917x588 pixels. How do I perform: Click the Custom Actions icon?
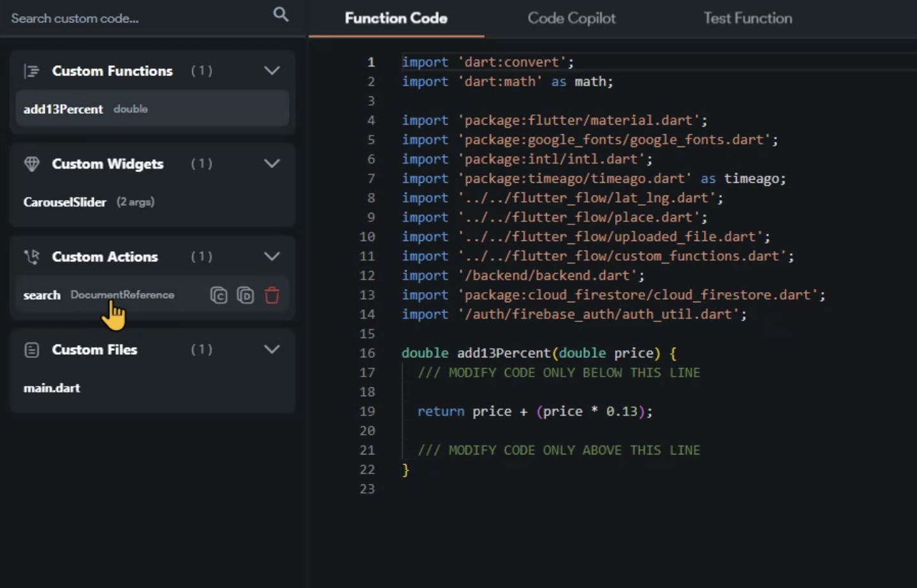(31, 257)
